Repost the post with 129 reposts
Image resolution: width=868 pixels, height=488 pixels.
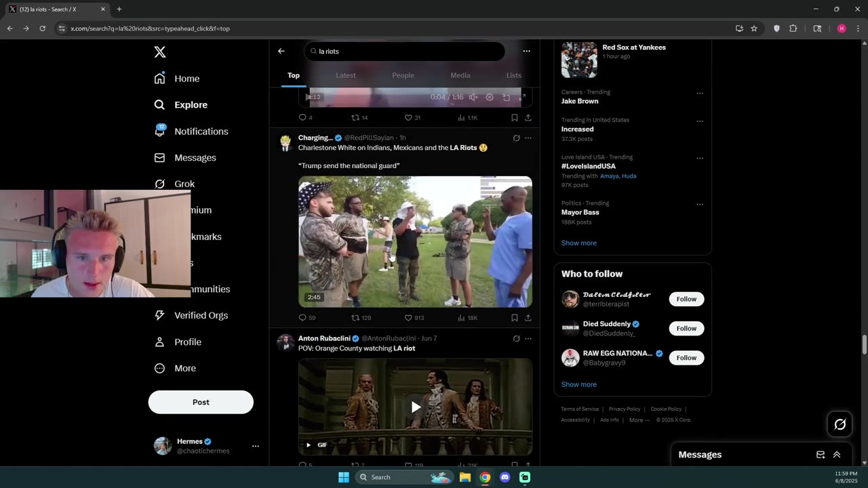(361, 317)
